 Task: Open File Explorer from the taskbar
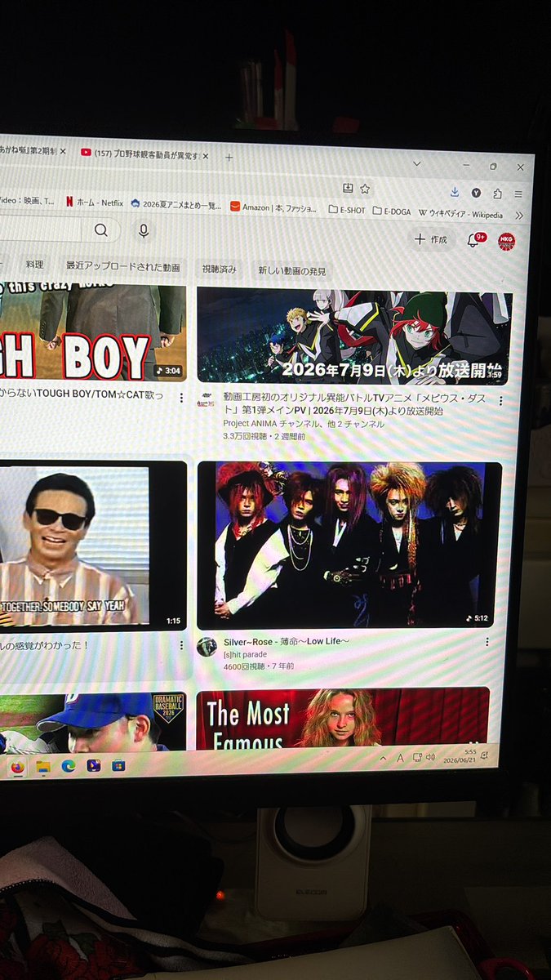43,766
